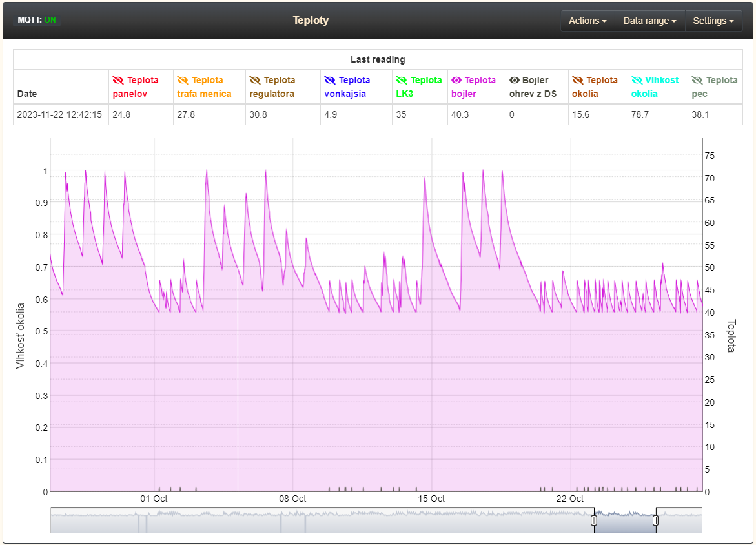The image size is (756, 545).
Task: Open the Settings dropdown
Action: [x=713, y=21]
